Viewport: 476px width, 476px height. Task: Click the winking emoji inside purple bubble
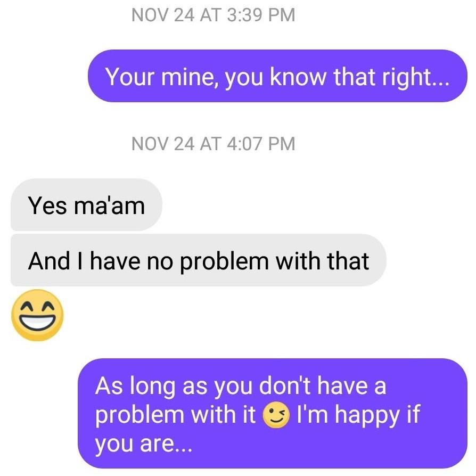[x=276, y=415]
